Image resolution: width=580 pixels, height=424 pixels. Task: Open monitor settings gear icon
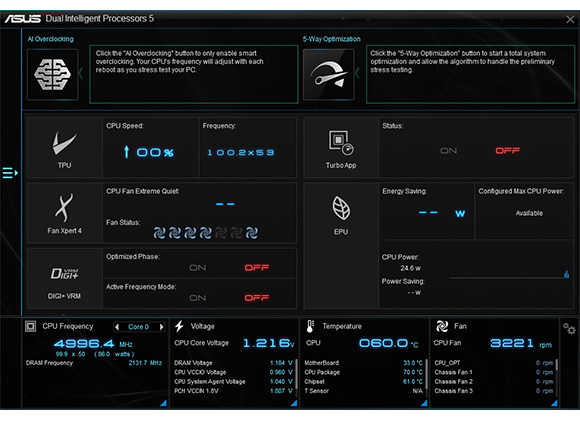pyautogui.click(x=569, y=329)
